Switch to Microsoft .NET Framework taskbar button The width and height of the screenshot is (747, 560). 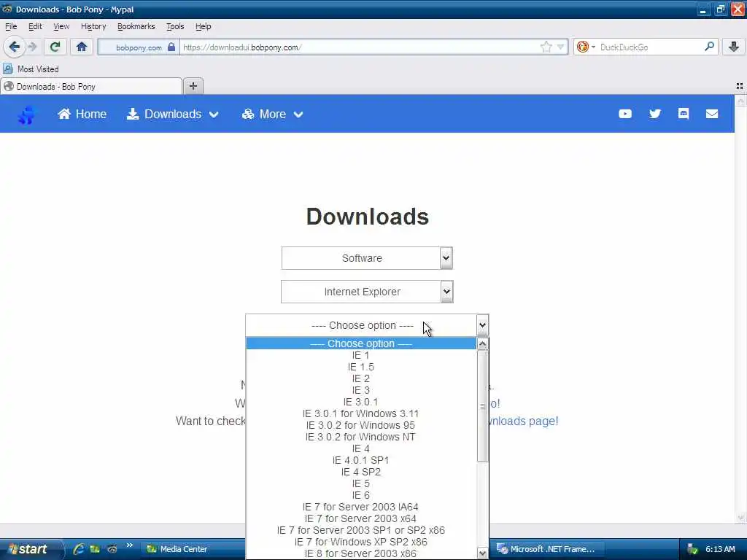546,549
